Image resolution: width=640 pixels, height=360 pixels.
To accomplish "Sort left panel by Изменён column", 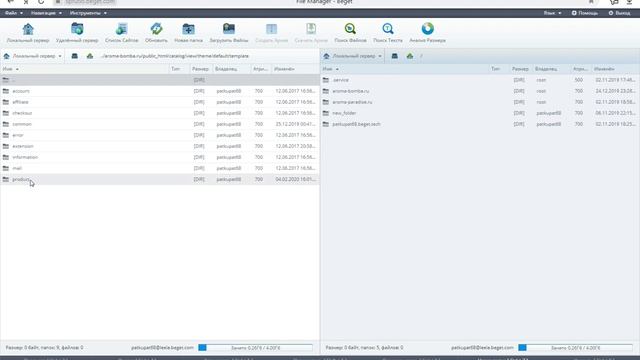I will [284, 69].
